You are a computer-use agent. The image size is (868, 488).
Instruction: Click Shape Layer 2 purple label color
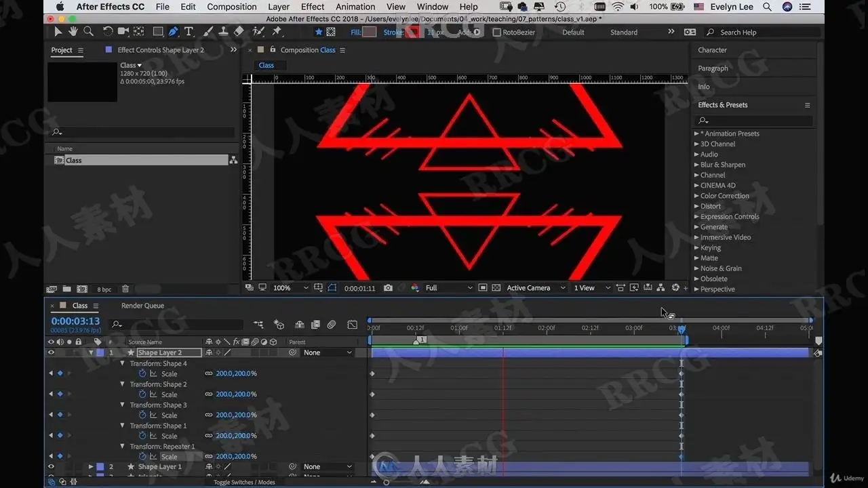pyautogui.click(x=100, y=352)
